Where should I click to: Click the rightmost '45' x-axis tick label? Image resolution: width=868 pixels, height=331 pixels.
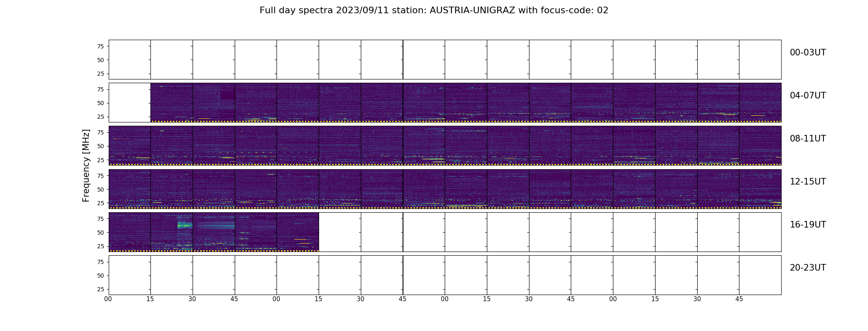tap(739, 299)
